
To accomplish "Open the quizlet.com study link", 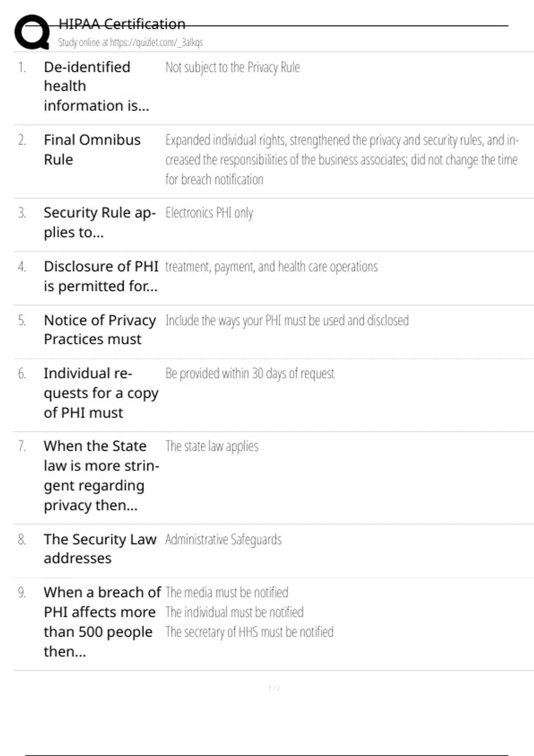I will click(x=130, y=43).
